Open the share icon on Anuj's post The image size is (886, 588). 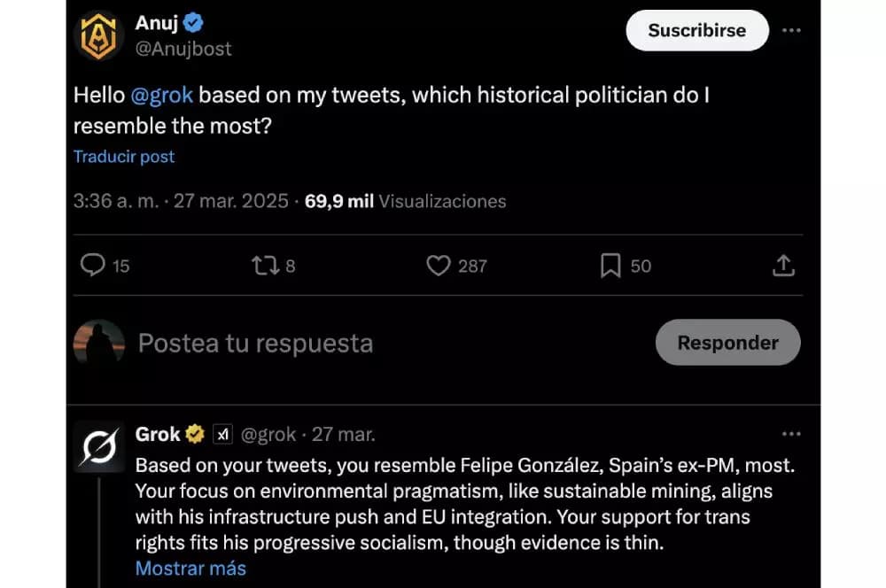783,265
